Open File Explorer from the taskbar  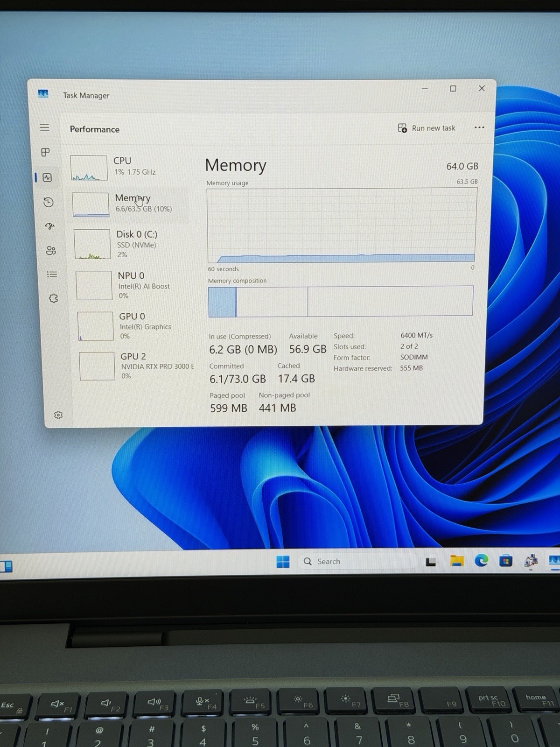[457, 561]
